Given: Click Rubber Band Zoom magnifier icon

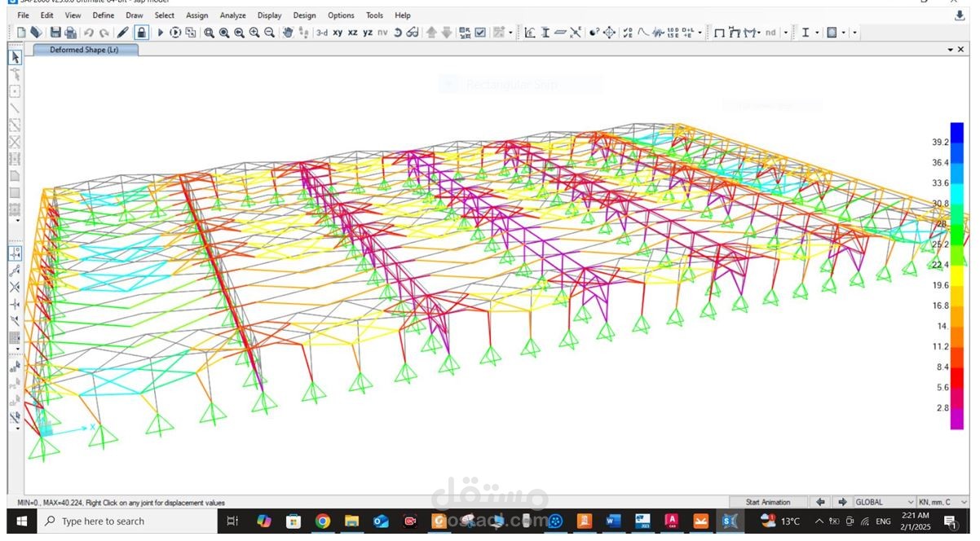Looking at the screenshot, I should [209, 33].
